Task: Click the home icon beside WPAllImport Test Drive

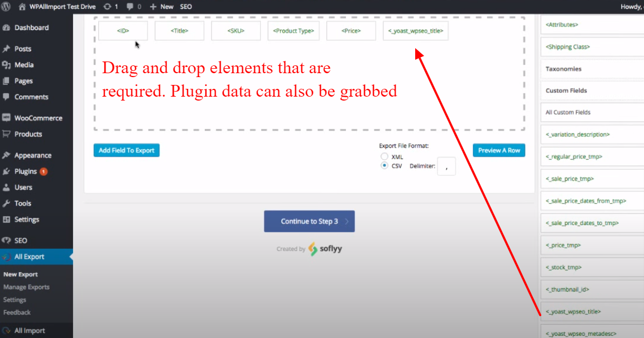Action: pos(22,7)
